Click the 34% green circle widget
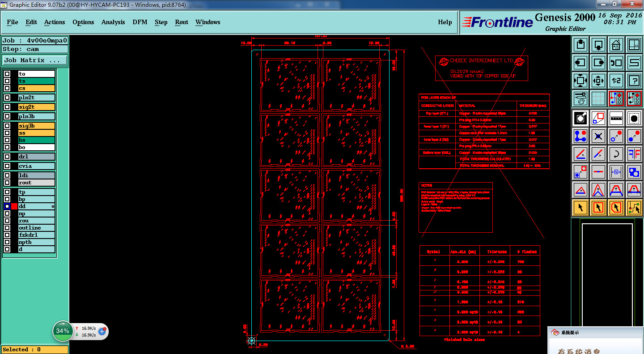 [x=63, y=331]
